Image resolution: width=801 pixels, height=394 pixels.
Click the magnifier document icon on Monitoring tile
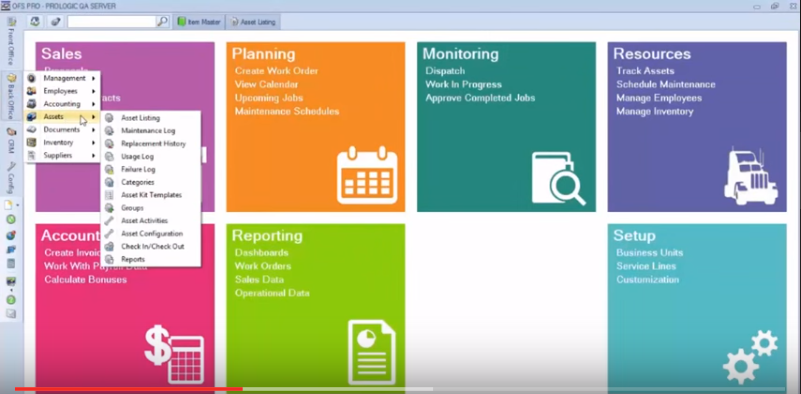click(x=558, y=178)
